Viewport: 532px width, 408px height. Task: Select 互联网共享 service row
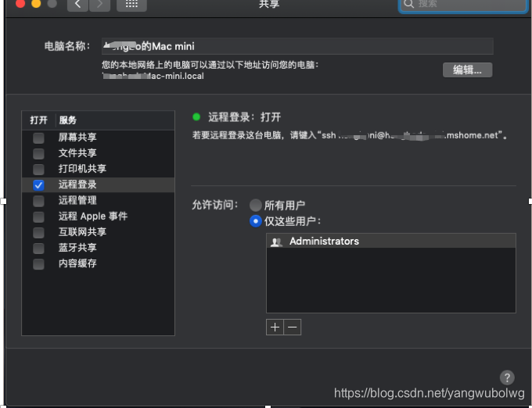[x=98, y=232]
